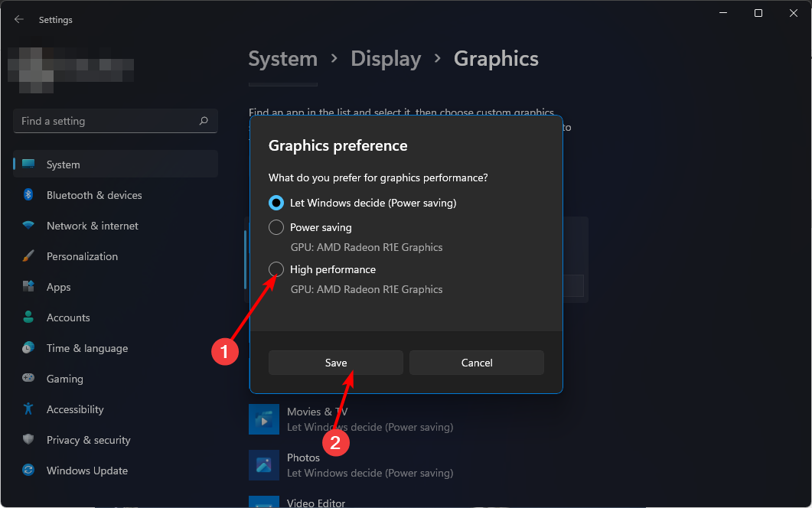The image size is (812, 508).
Task: Click the Photos app icon
Action: point(263,465)
